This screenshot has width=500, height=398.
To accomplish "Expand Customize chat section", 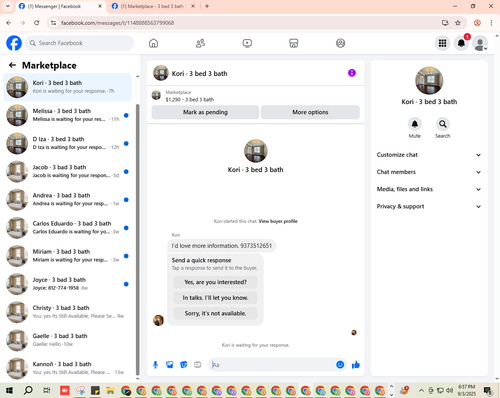I will pos(429,155).
